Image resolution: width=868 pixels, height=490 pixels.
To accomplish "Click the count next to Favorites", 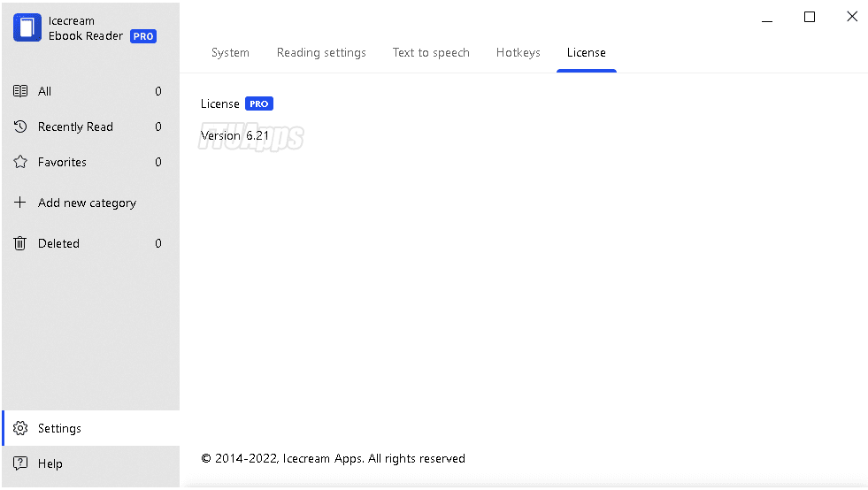I will coord(158,162).
